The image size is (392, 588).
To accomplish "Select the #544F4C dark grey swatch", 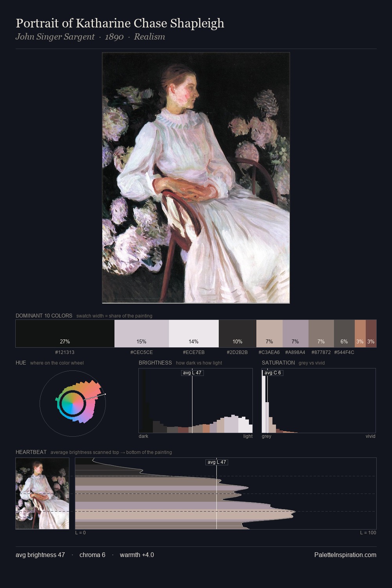I will pos(344,334).
